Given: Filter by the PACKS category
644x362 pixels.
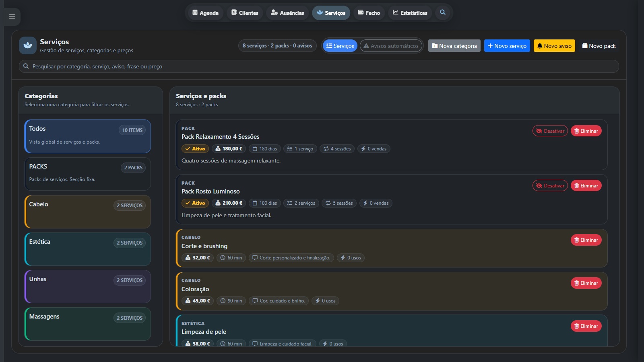Looking at the screenshot, I should pyautogui.click(x=88, y=174).
